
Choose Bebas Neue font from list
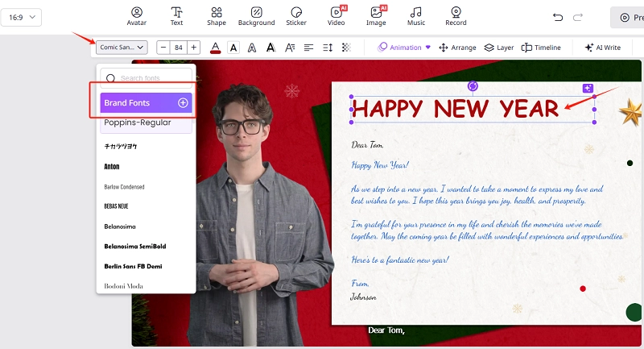[116, 206]
